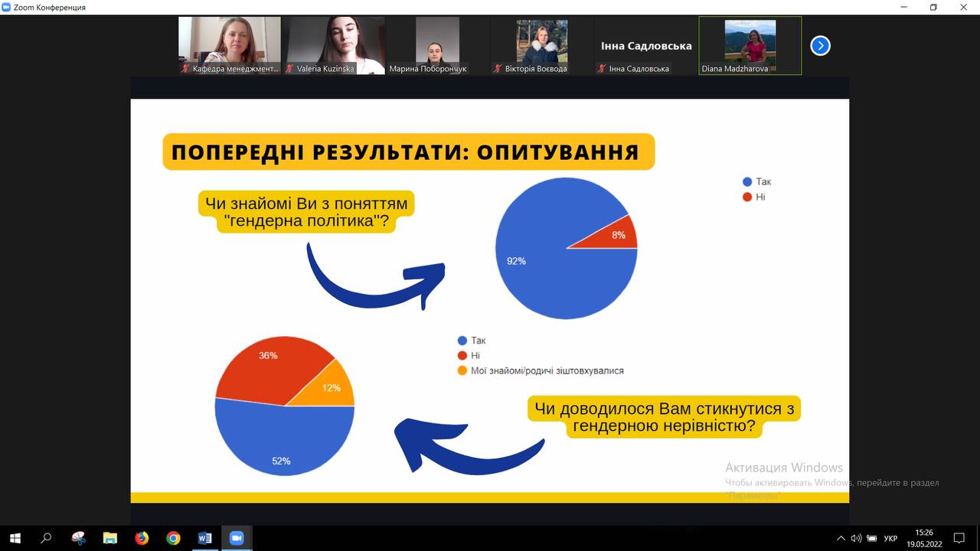Click the battery status tray icon
The width and height of the screenshot is (980, 551).
coord(871,538)
